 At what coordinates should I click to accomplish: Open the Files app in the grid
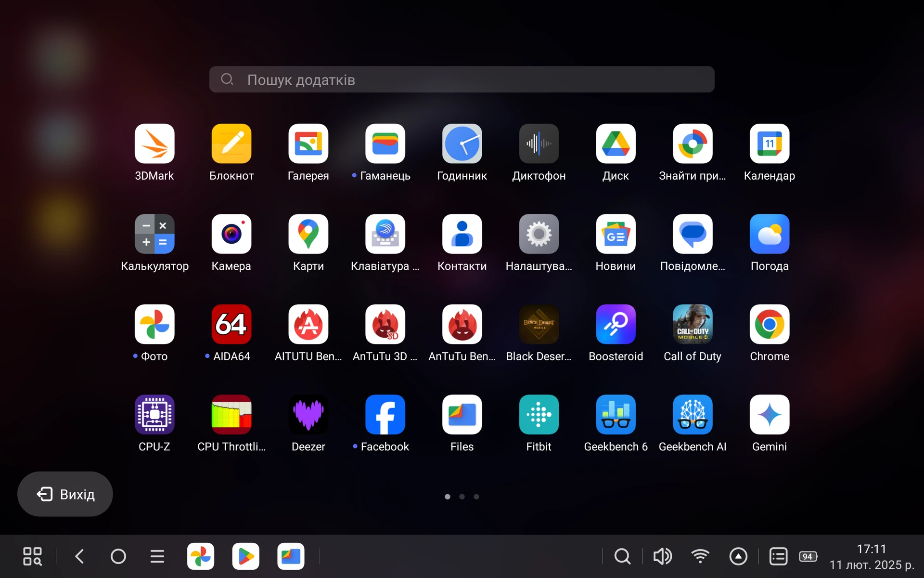[x=462, y=414]
